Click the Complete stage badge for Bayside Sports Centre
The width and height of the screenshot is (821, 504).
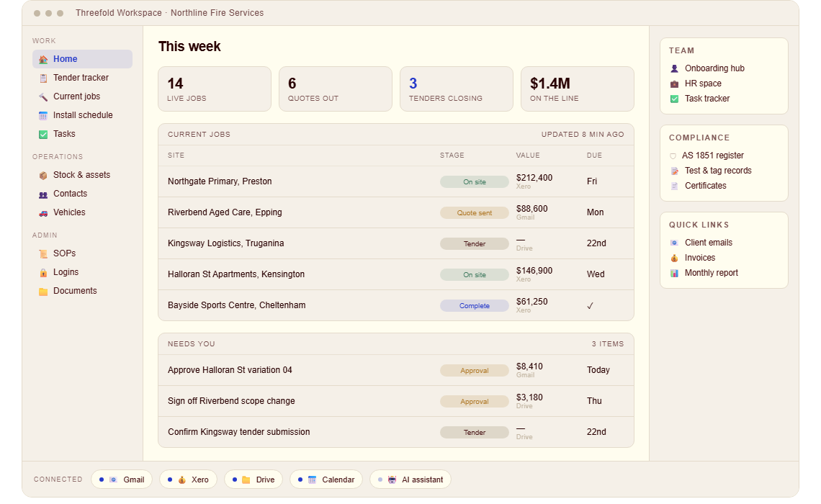[x=475, y=306]
